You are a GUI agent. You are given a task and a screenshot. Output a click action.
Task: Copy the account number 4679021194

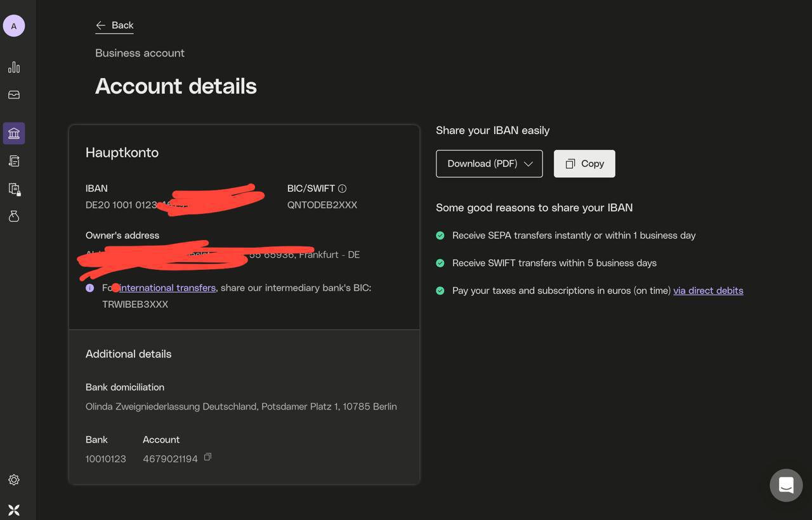207,457
